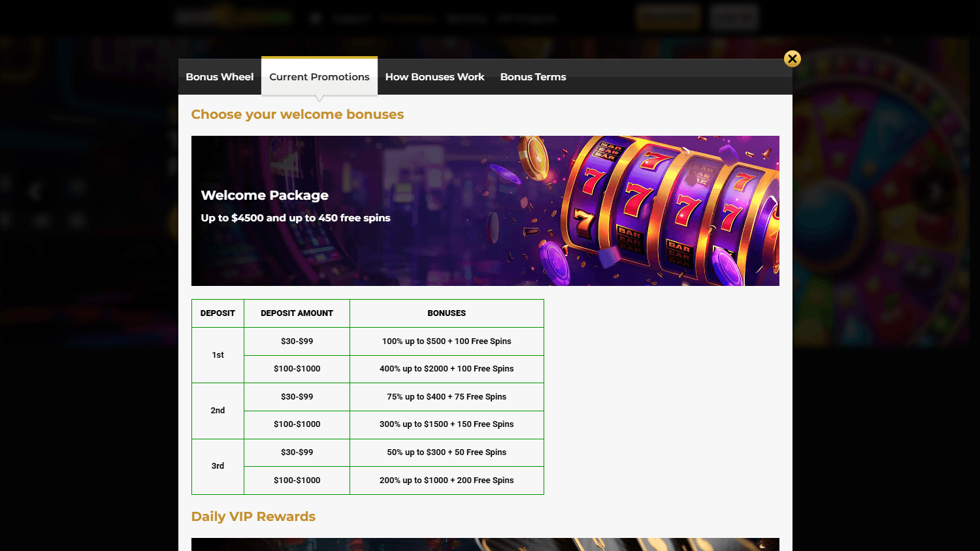Click '50% up to $300 + 50 Free Spins'

[x=447, y=452]
